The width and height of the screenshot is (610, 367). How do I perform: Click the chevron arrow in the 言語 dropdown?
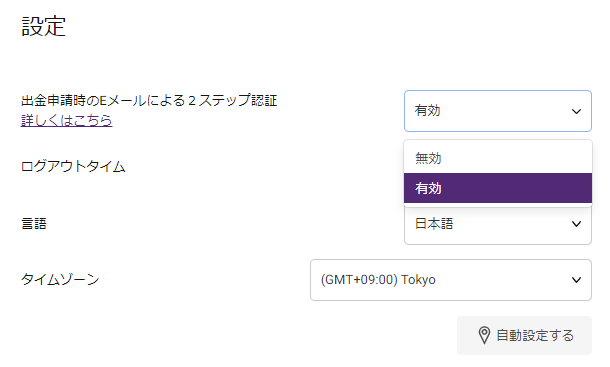(x=576, y=224)
